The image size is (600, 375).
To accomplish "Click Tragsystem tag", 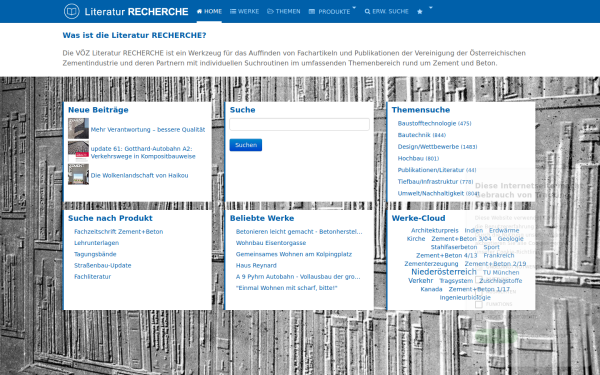I will pos(456,281).
